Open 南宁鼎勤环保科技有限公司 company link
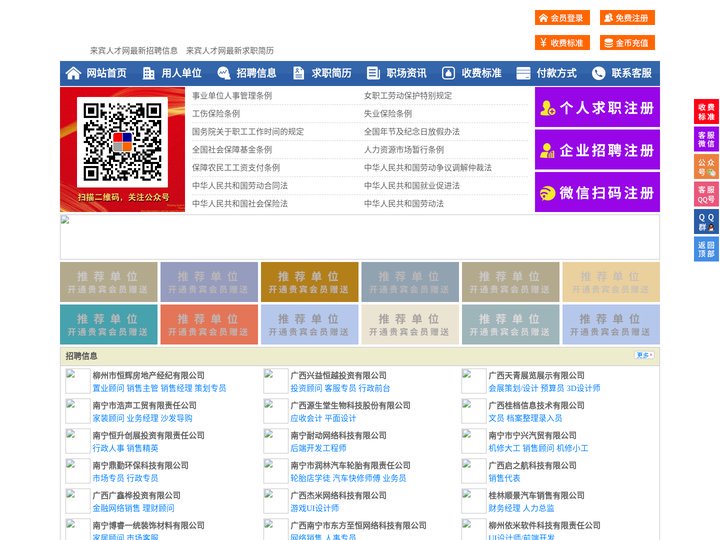 tap(141, 466)
